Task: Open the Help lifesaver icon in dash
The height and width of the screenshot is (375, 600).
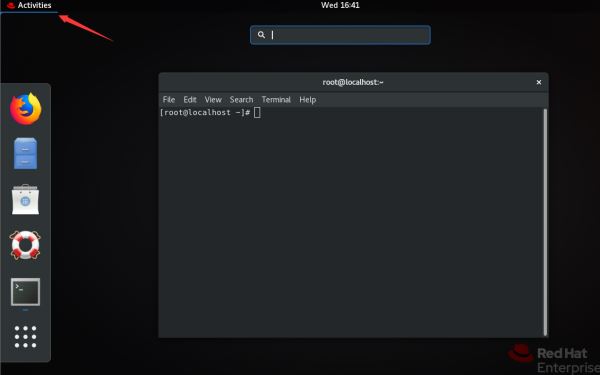Action: pos(25,245)
